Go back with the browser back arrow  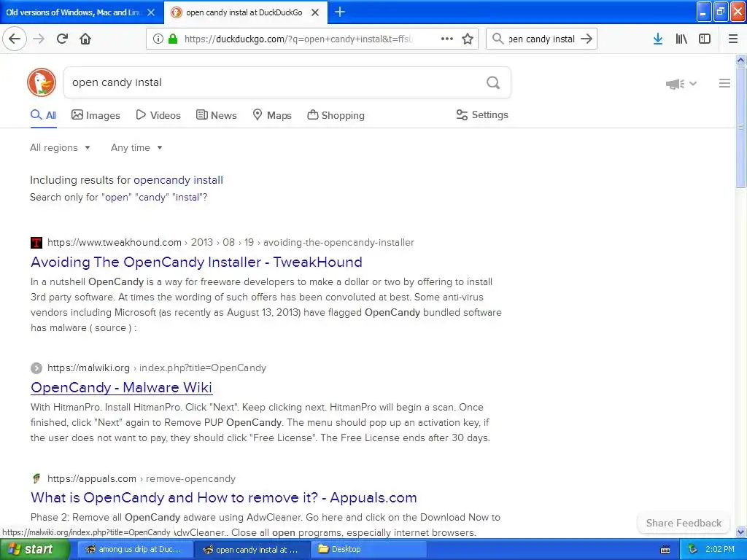(15, 39)
